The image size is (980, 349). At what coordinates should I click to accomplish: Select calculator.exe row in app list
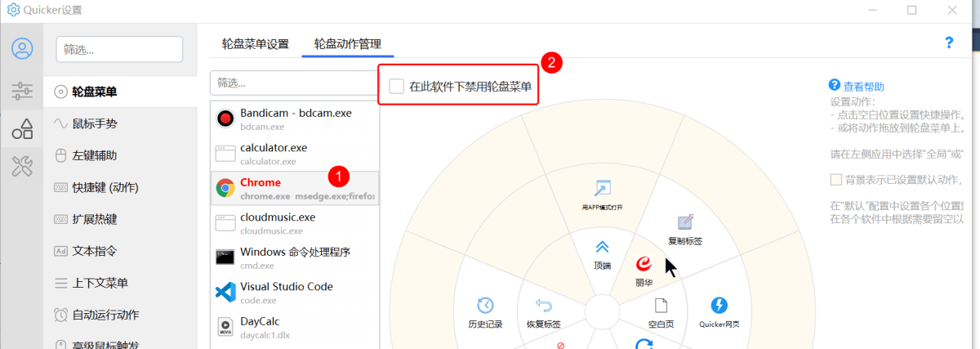295,153
